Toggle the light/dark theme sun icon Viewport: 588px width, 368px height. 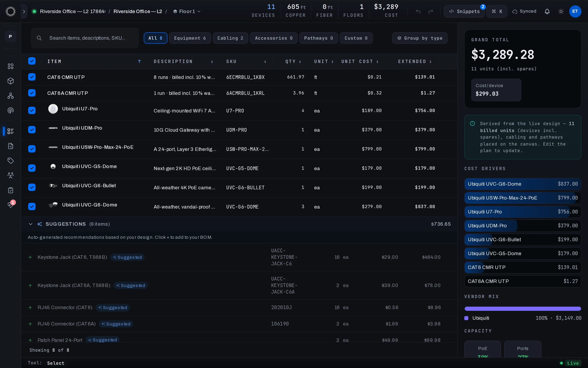(561, 11)
